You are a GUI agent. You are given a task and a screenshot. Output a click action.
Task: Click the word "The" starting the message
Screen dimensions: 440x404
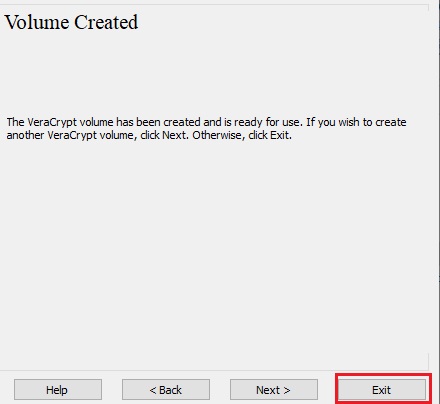tap(16, 122)
